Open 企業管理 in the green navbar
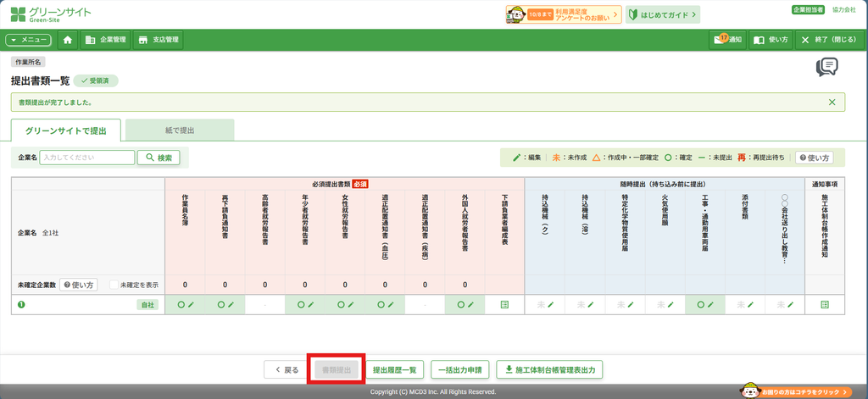Viewport: 868px width, 399px height. 106,40
